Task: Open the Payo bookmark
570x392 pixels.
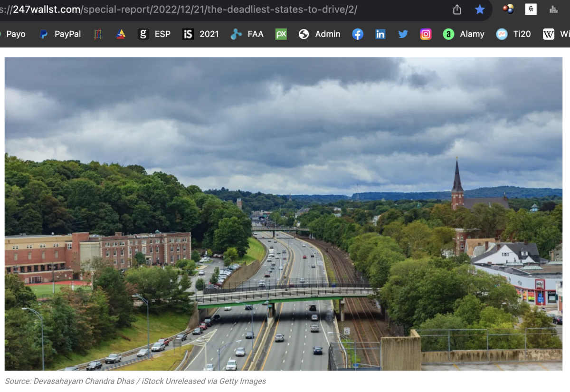Action: coord(13,34)
